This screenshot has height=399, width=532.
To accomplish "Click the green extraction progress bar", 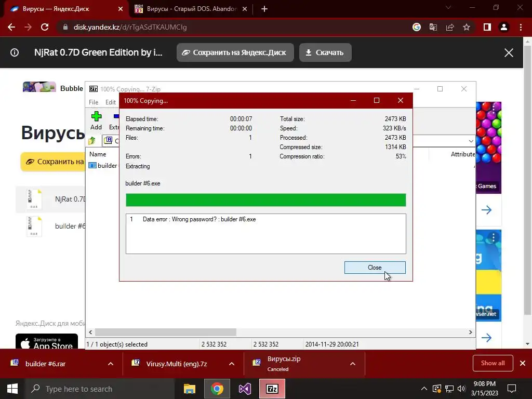I will tap(265, 200).
